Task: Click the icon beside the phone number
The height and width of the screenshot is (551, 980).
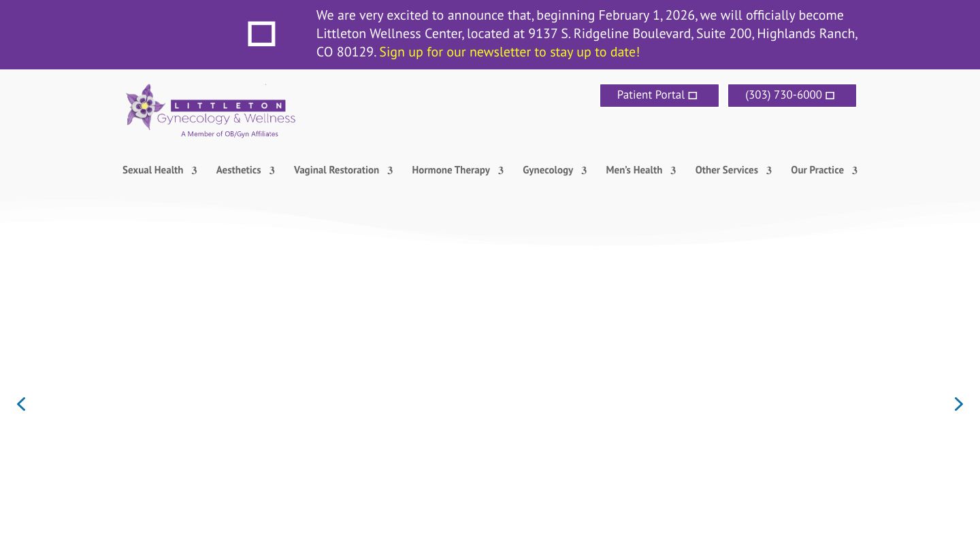Action: (x=830, y=96)
